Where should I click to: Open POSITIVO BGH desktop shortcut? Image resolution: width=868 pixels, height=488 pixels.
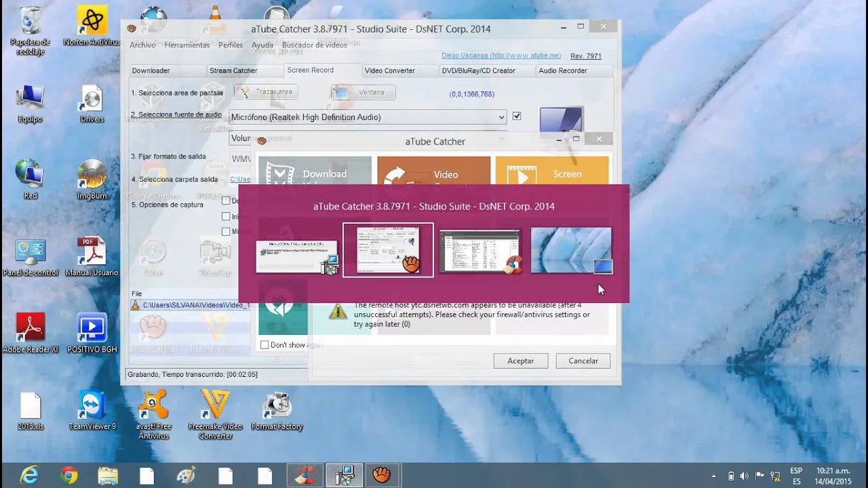(x=92, y=333)
